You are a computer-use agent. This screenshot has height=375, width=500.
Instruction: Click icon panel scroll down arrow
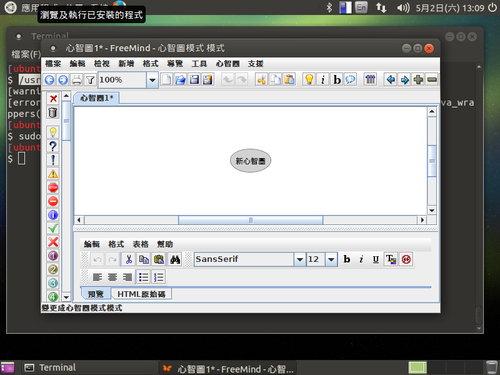click(x=66, y=297)
